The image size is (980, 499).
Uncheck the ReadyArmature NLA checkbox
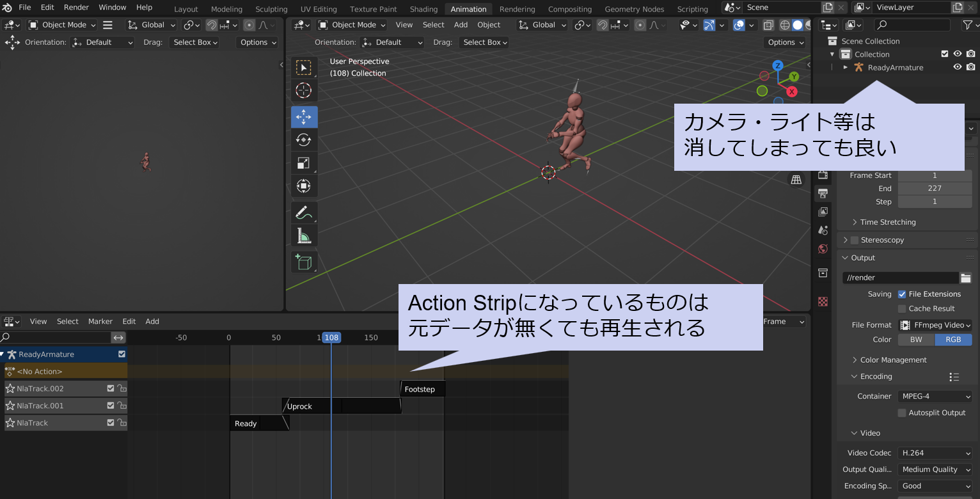(122, 354)
